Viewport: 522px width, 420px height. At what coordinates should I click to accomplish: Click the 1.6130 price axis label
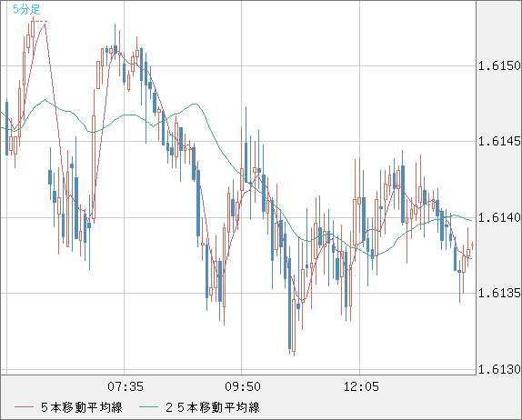pyautogui.click(x=499, y=369)
